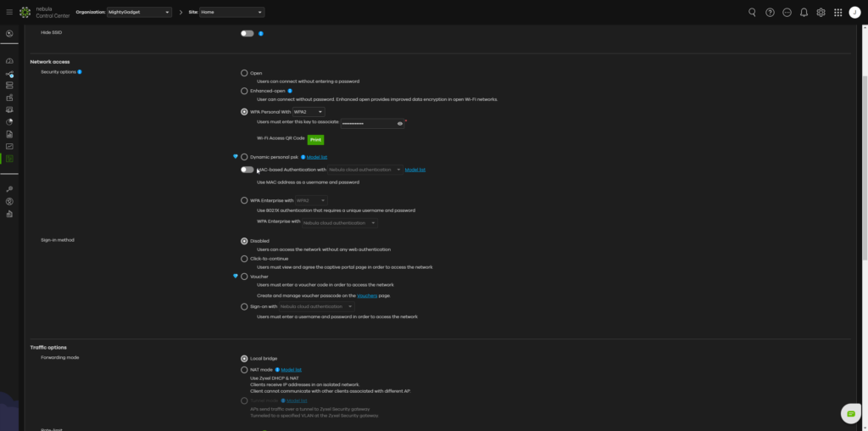
Task: Open the green chat support bubble
Action: (851, 414)
